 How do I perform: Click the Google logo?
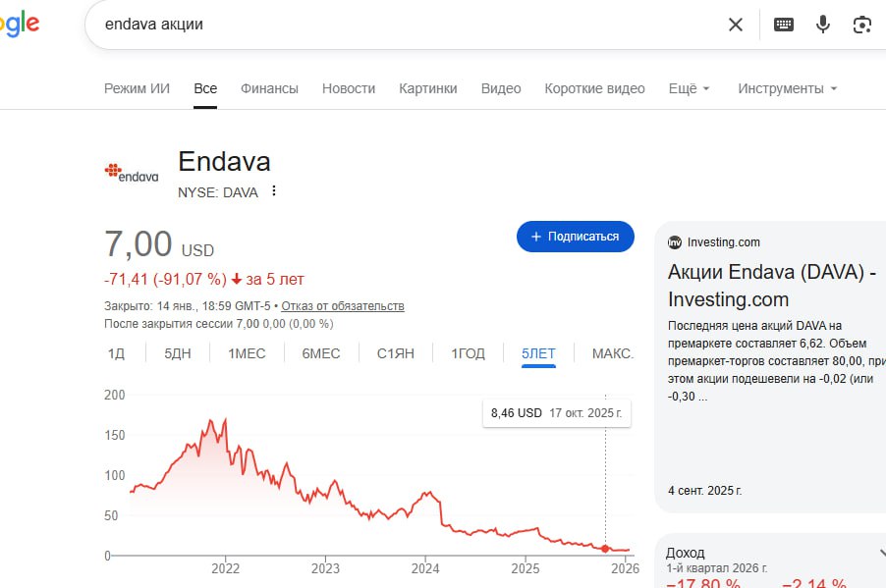[20, 25]
